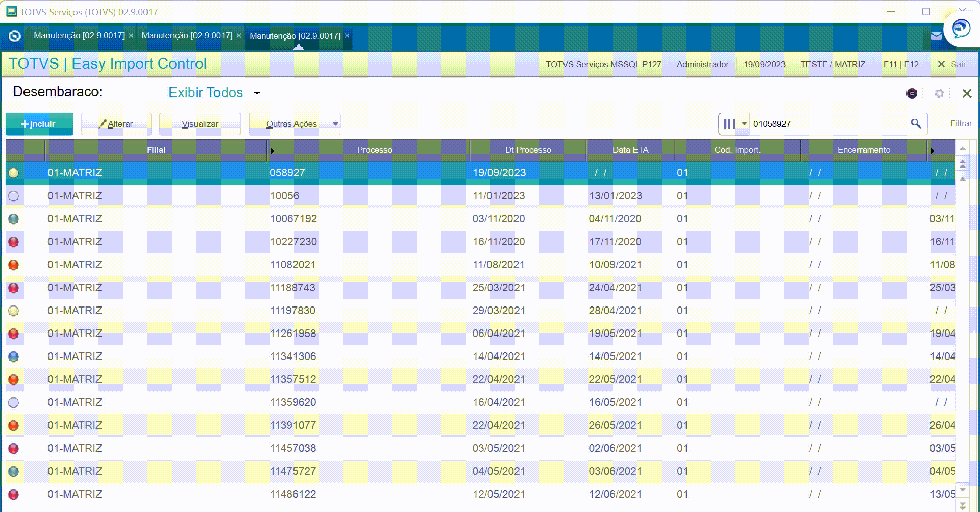
Task: Click blue status dot for process 11475727
Action: (x=14, y=471)
